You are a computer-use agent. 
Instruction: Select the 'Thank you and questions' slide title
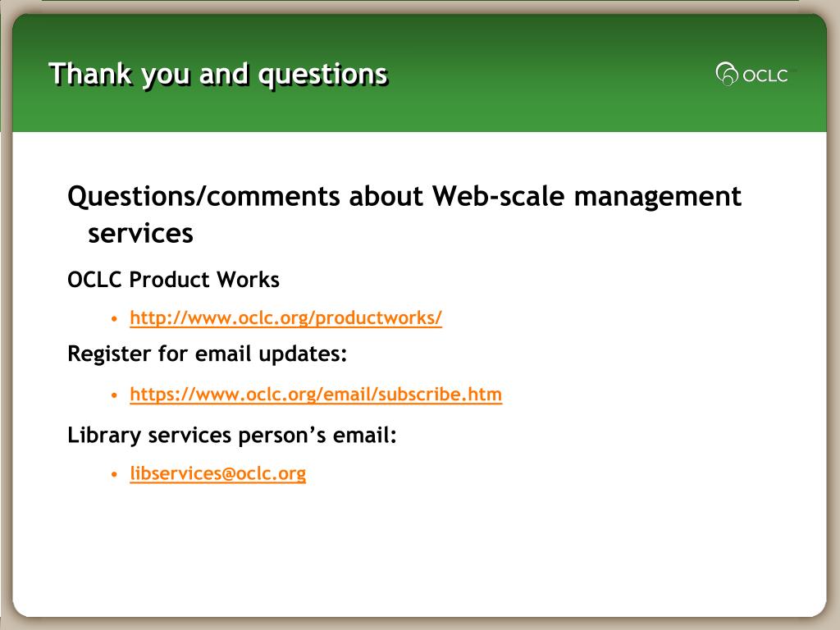tap(218, 75)
